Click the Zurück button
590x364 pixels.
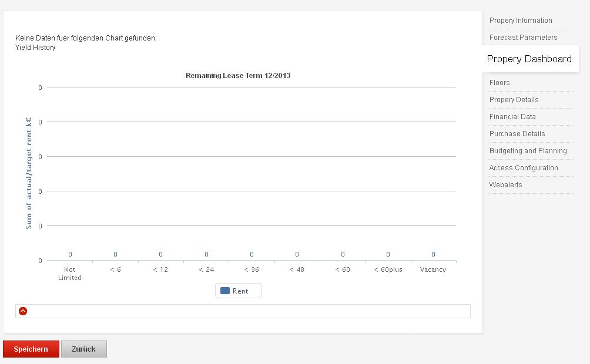[x=83, y=349]
